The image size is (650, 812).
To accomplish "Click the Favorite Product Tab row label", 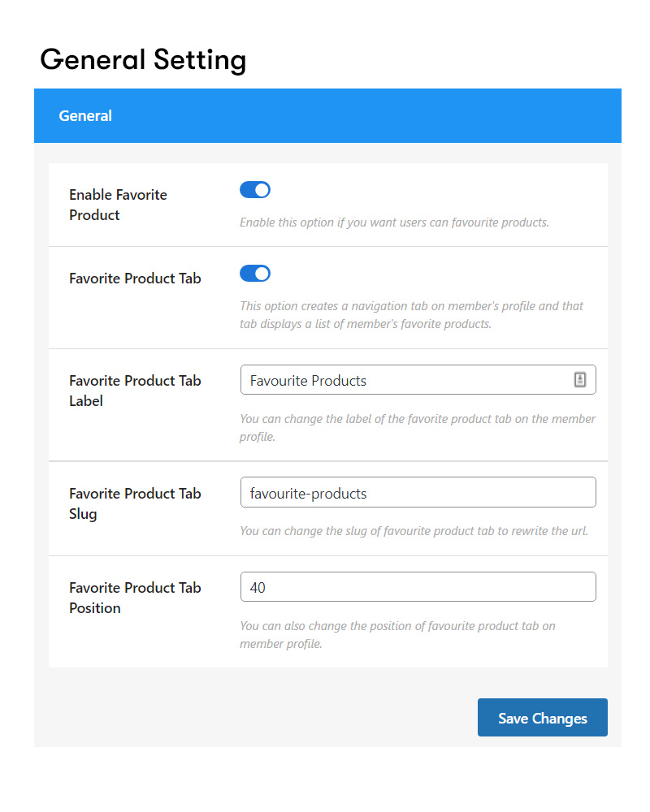I will [135, 279].
